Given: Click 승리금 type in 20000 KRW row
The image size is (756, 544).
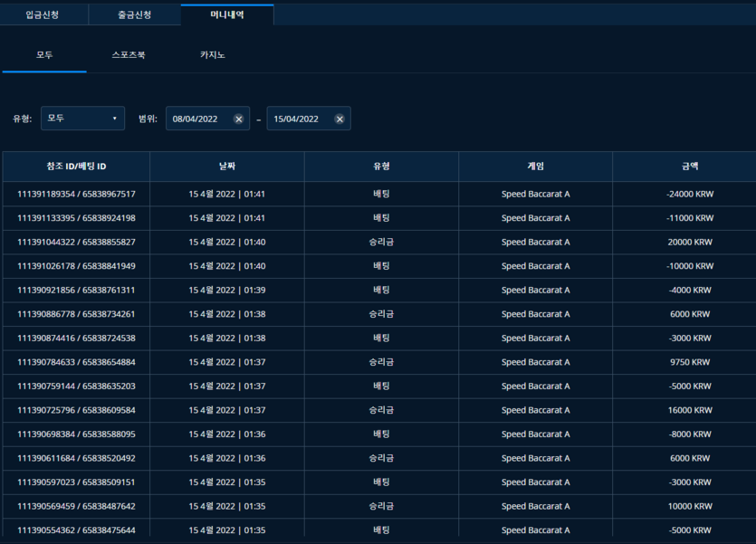Looking at the screenshot, I should (x=381, y=243).
